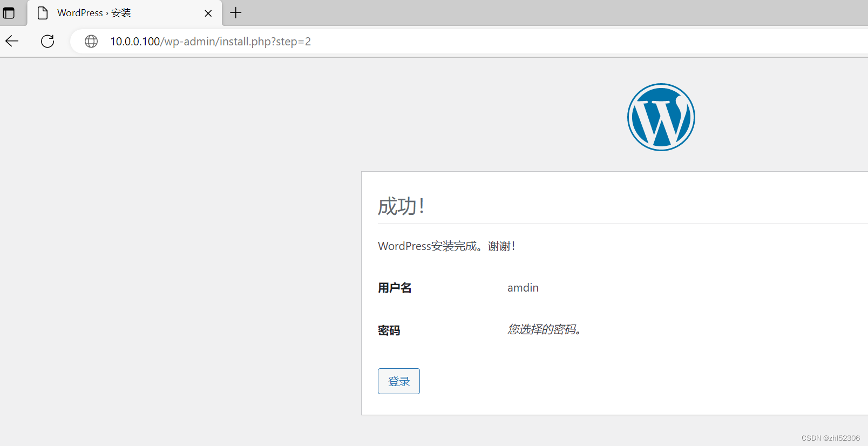Click the globe site-info icon

click(91, 41)
